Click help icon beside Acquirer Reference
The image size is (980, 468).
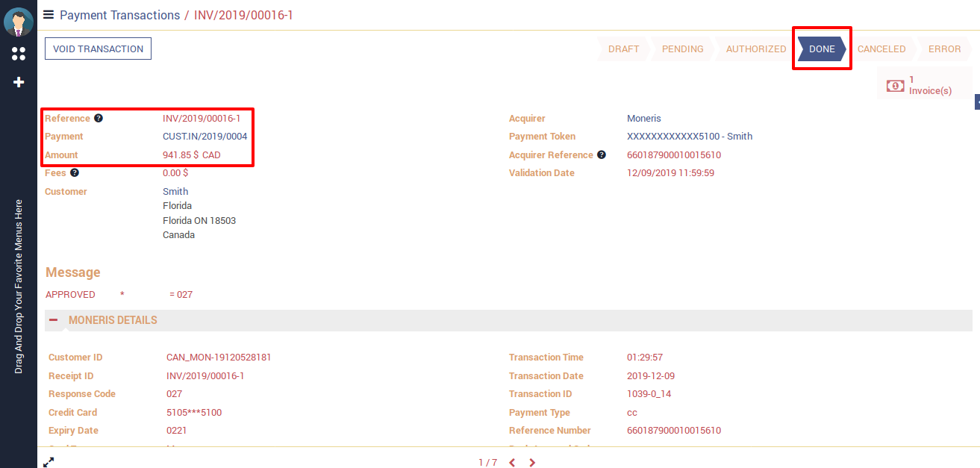coord(602,155)
